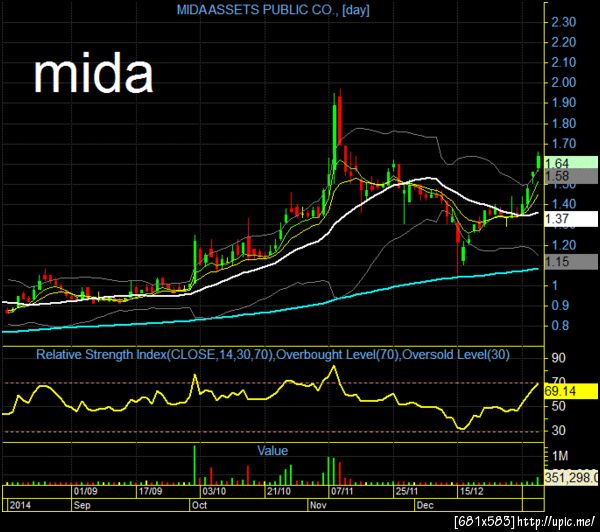
Task: Select the 03/10 date marker
Action: click(214, 491)
